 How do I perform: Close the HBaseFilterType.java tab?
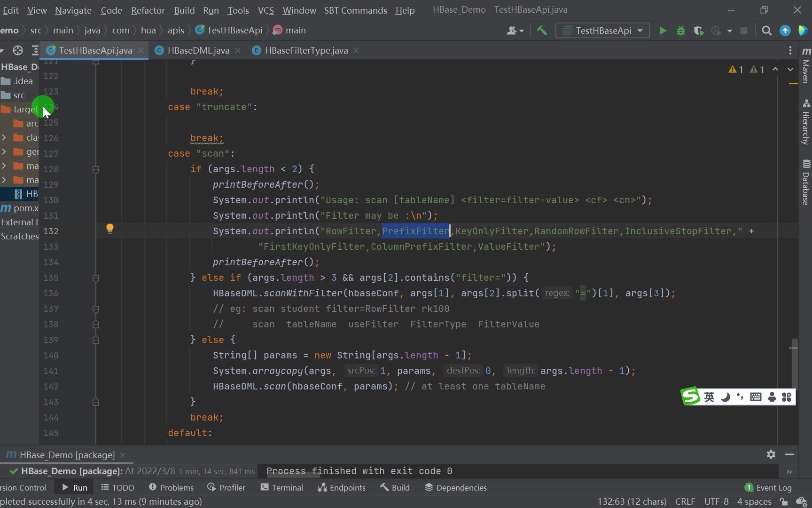pyautogui.click(x=356, y=50)
